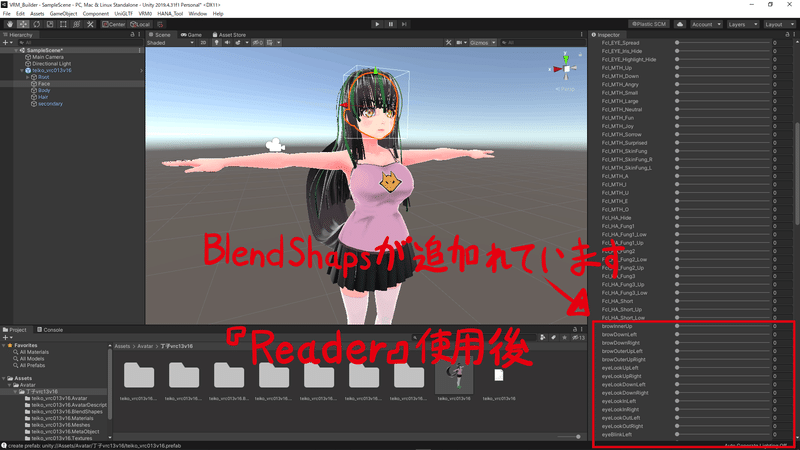Click Avatar in the Project breadcrumb
This screenshot has width=800, height=450.
(x=145, y=346)
